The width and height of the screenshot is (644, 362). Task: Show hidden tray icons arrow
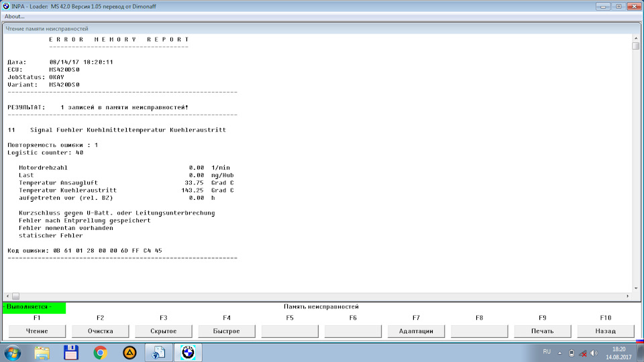559,353
